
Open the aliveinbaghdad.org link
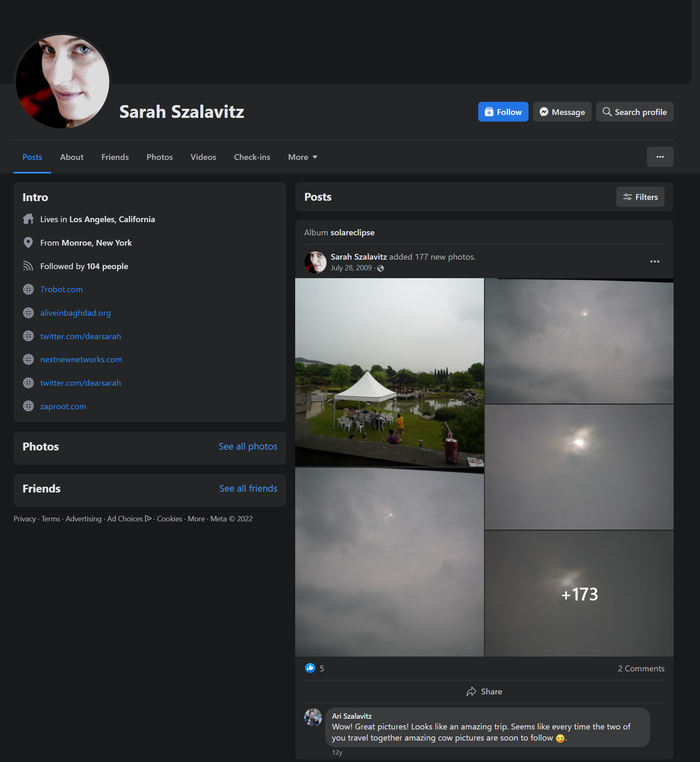pos(75,313)
